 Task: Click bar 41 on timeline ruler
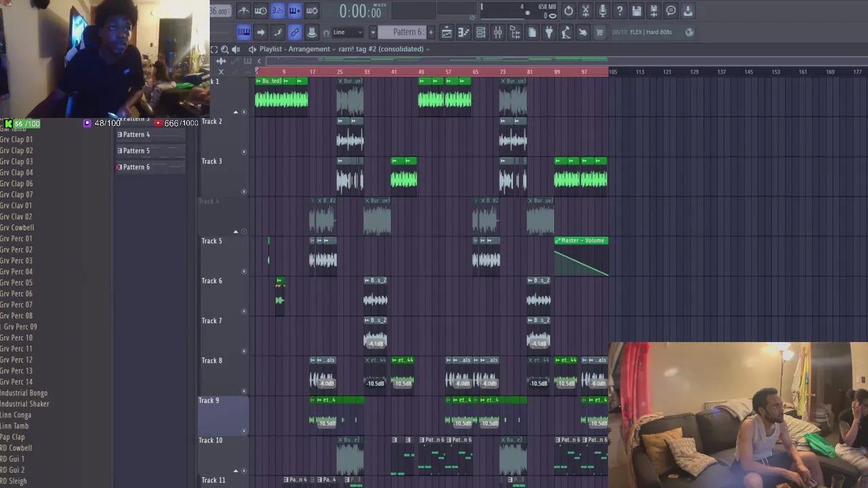click(x=394, y=71)
